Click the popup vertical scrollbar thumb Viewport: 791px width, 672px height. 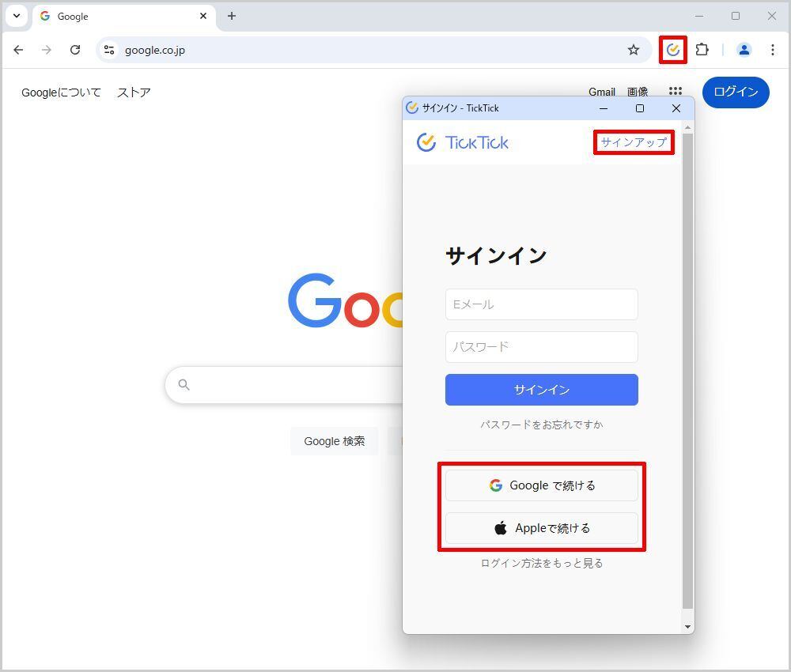687,371
